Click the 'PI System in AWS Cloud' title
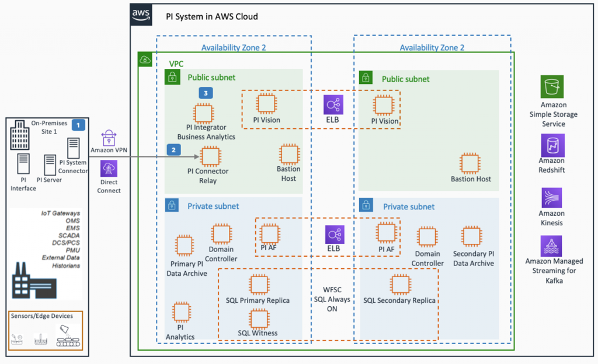The width and height of the screenshot is (598, 364). coord(212,17)
